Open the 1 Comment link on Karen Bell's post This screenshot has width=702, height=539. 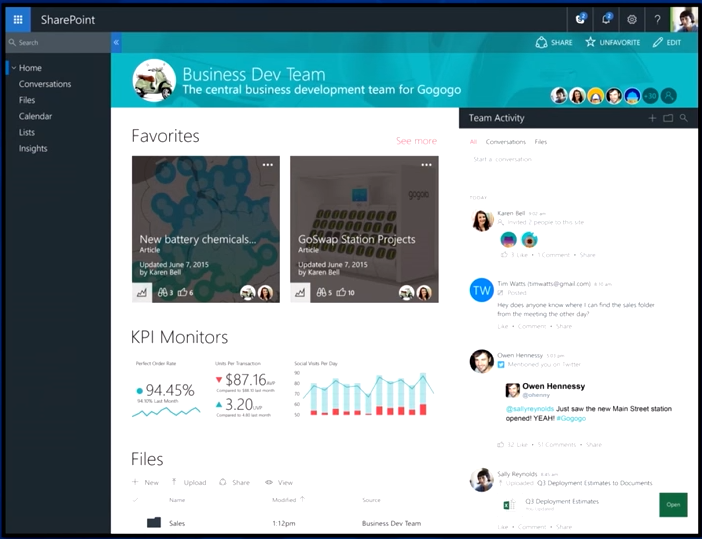click(553, 255)
